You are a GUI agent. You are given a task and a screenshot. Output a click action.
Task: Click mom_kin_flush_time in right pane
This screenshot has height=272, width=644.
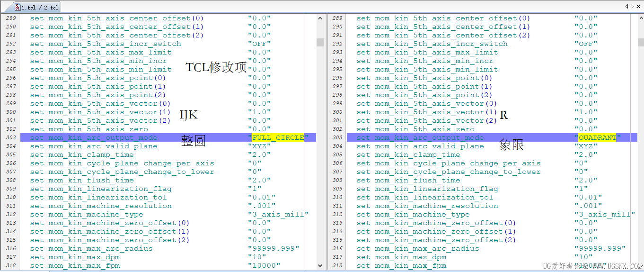pyautogui.click(x=417, y=181)
